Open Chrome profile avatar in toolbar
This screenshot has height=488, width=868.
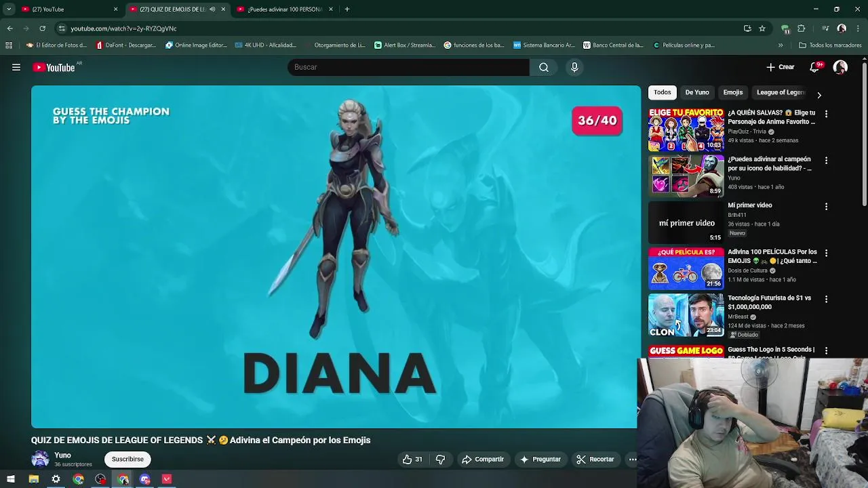coord(842,28)
